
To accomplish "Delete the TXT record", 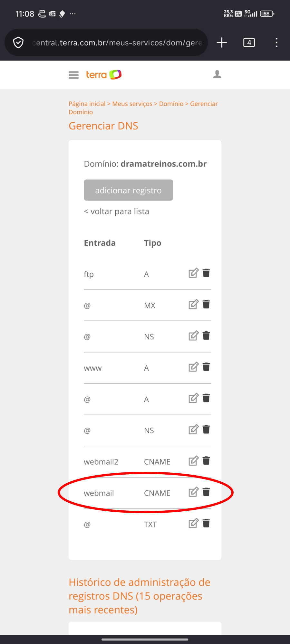I will 206,523.
